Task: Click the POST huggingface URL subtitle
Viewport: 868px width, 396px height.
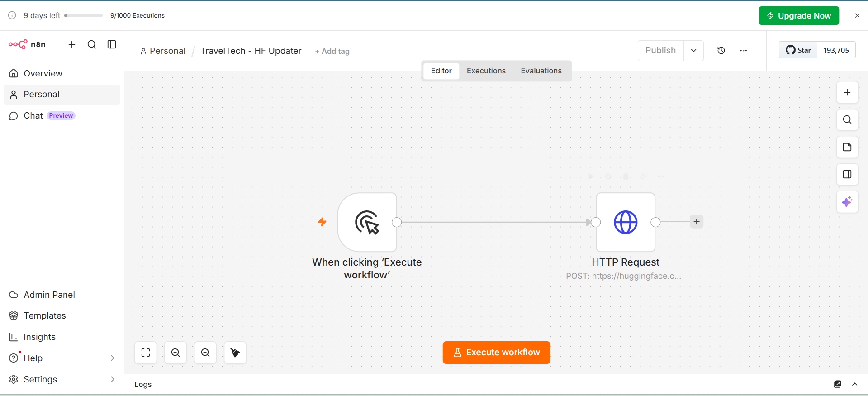Action: tap(623, 276)
